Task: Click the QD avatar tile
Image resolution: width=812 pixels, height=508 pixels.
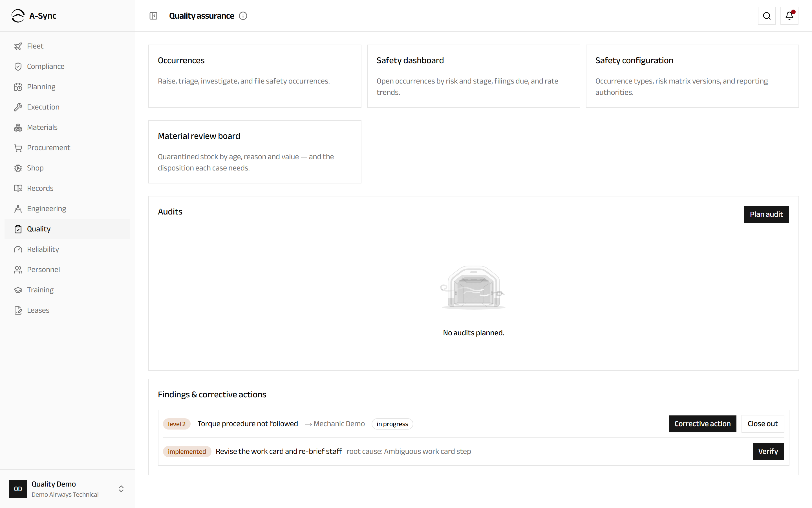Action: (18, 489)
